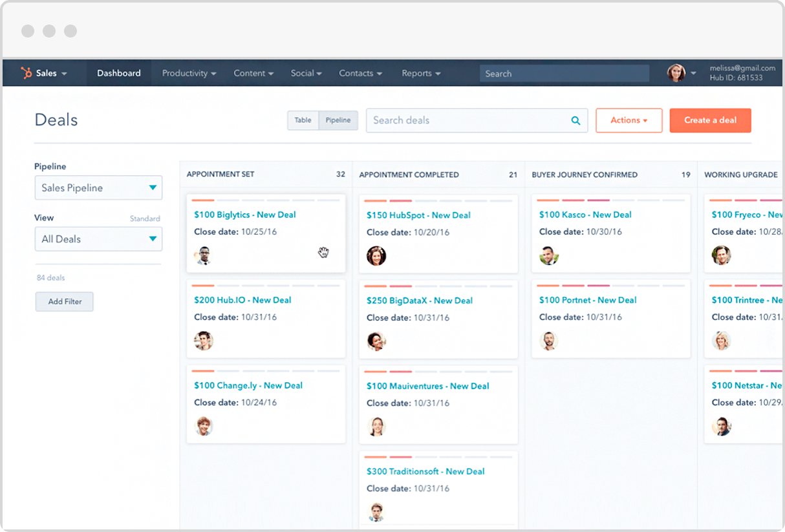Open the Sales Pipeline selector
Viewport: 785px width, 532px height.
(x=98, y=187)
